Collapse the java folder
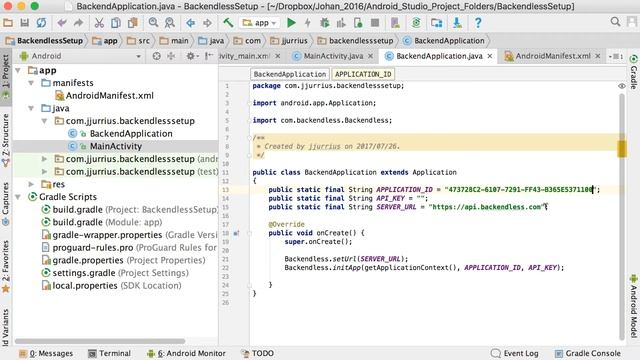 [x=31, y=109]
